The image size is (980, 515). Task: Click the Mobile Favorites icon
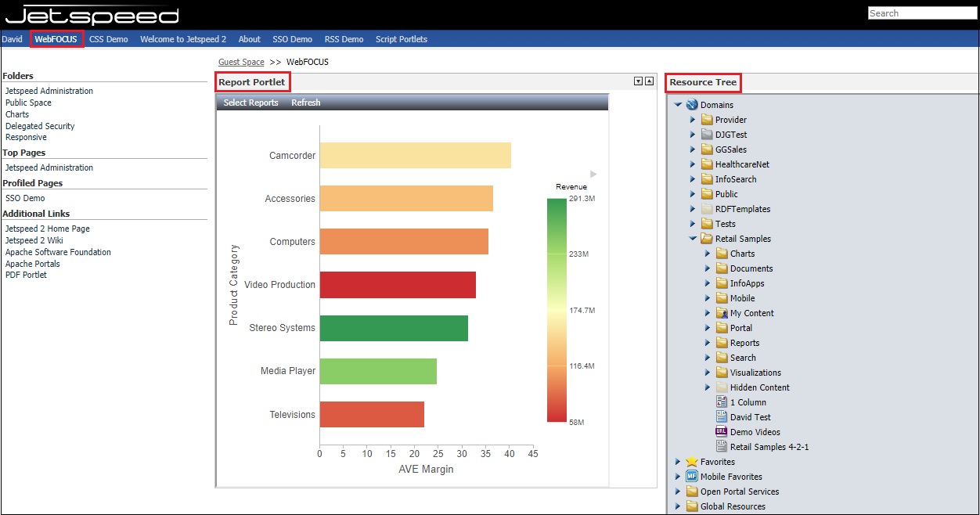point(691,477)
